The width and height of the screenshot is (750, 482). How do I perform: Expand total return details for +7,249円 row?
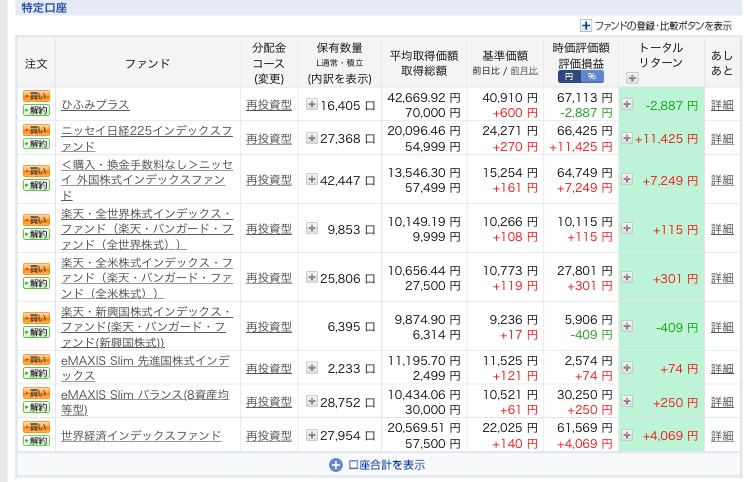(627, 179)
